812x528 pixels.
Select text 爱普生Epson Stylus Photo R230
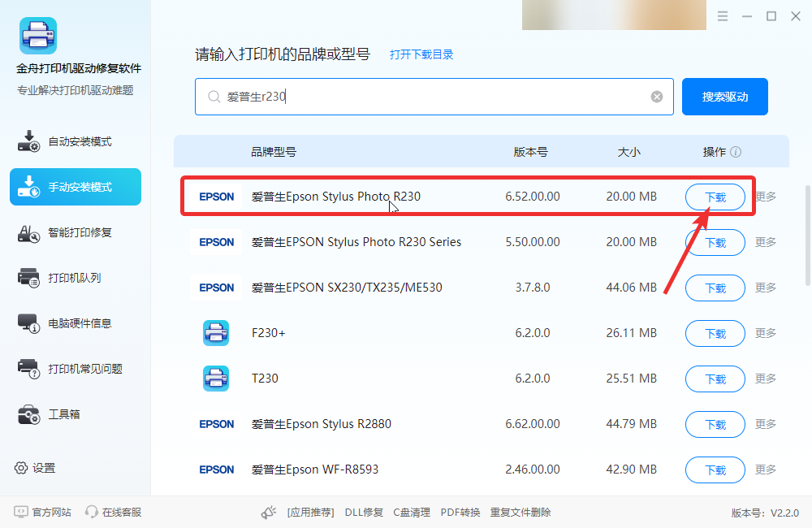click(336, 197)
